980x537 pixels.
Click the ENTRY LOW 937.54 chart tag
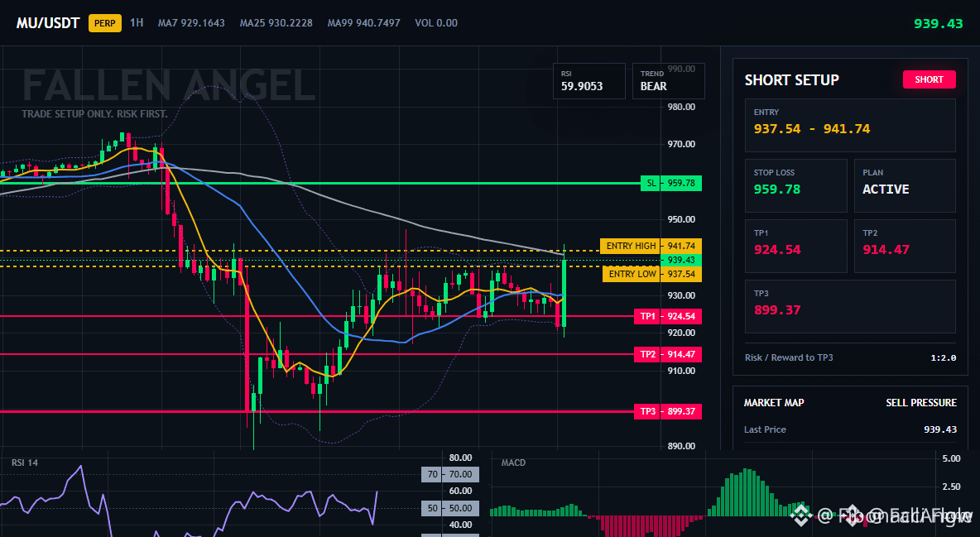652,274
